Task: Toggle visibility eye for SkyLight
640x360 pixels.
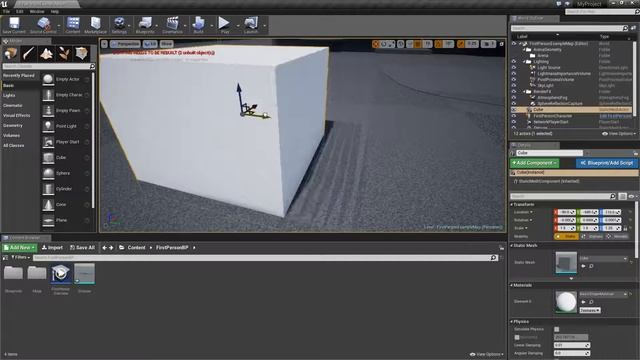Action: click(514, 86)
